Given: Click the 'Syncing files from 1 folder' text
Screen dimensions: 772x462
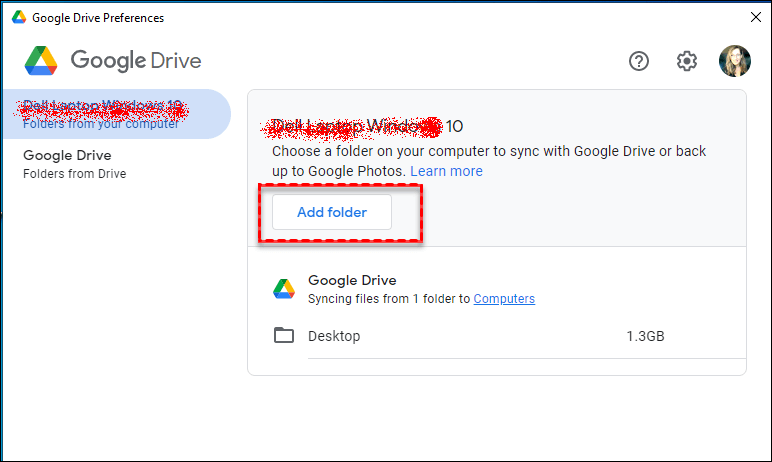Looking at the screenshot, I should 389,299.
